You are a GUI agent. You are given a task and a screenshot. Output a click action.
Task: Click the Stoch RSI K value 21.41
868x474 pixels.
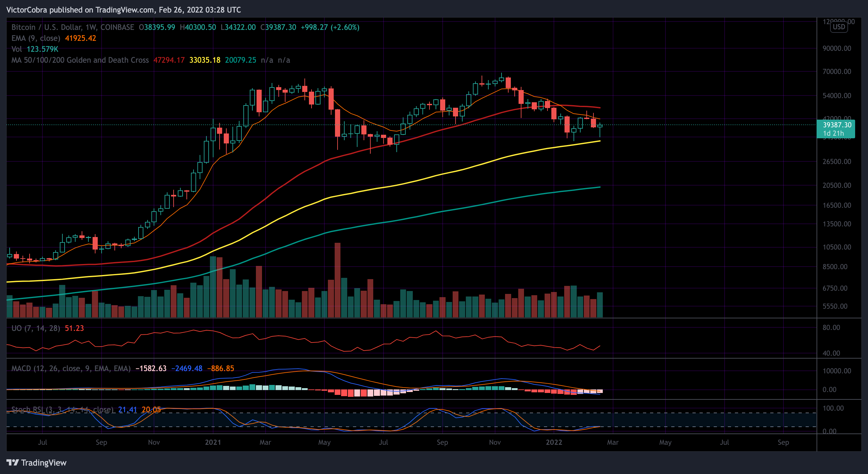click(x=128, y=410)
